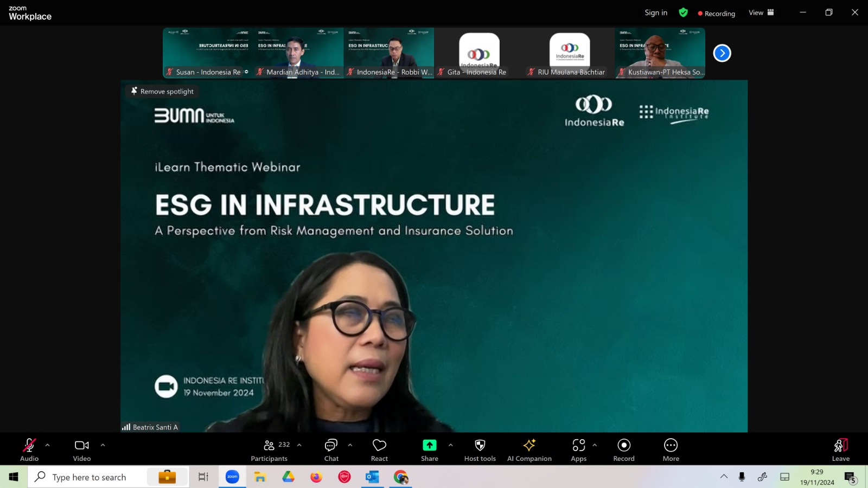The image size is (868, 488).
Task: Click the taskbar search box
Action: point(108,477)
